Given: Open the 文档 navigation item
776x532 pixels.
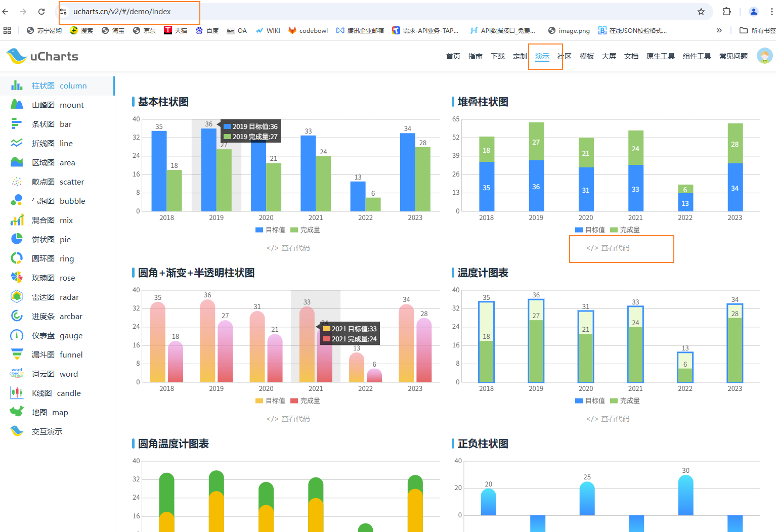Looking at the screenshot, I should tap(631, 56).
